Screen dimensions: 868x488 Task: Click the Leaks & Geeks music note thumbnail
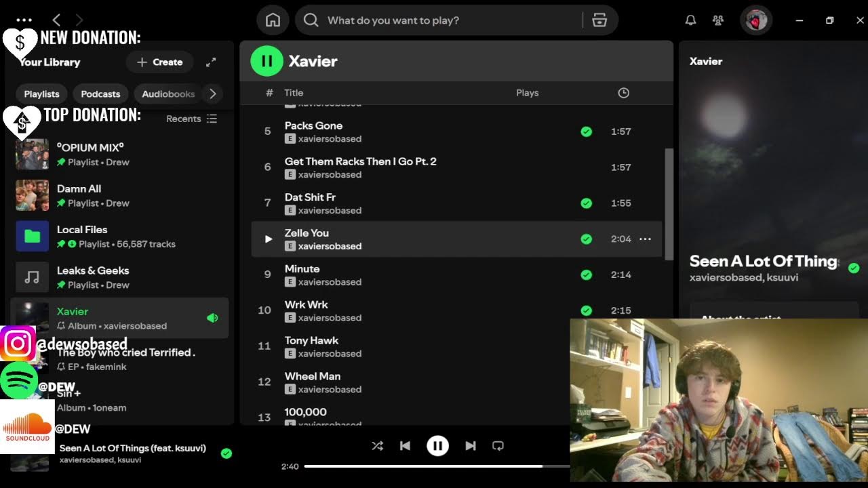[33, 277]
